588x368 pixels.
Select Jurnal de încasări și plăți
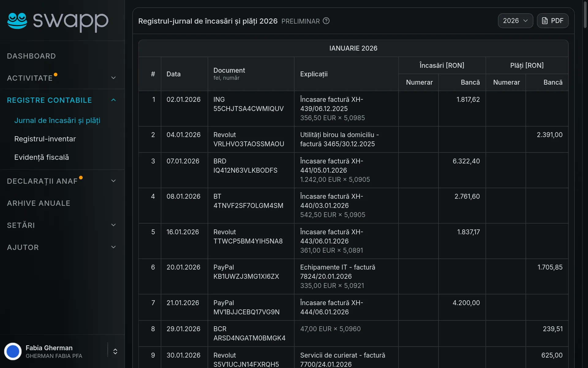pos(57,121)
